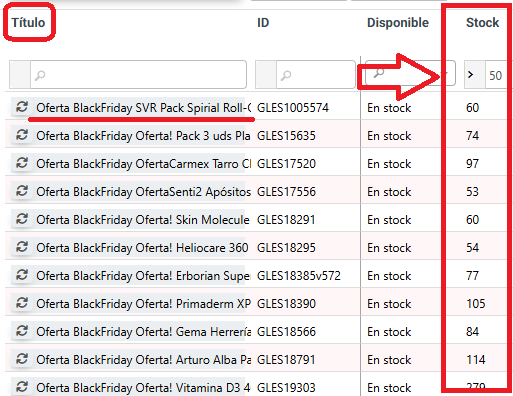Focus the Título search filter field
Viewport: 513px width, 396px height.
[x=138, y=75]
